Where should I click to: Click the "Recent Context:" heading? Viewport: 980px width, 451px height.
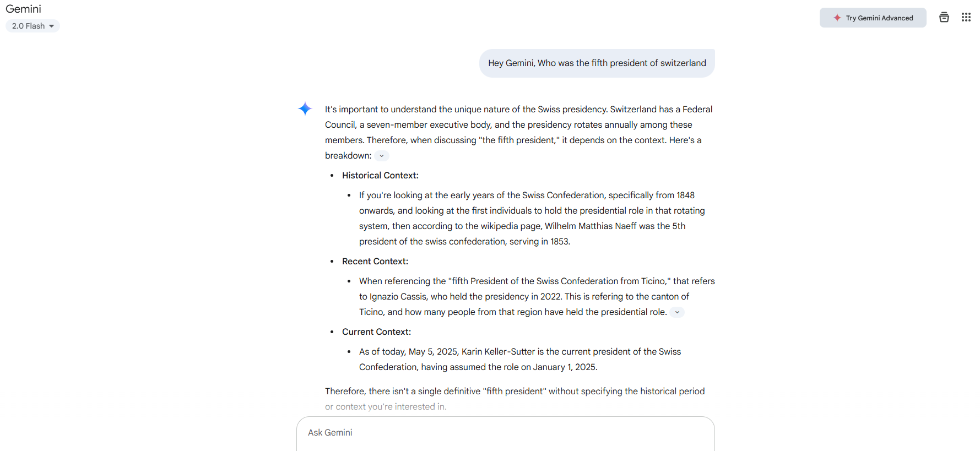point(375,262)
